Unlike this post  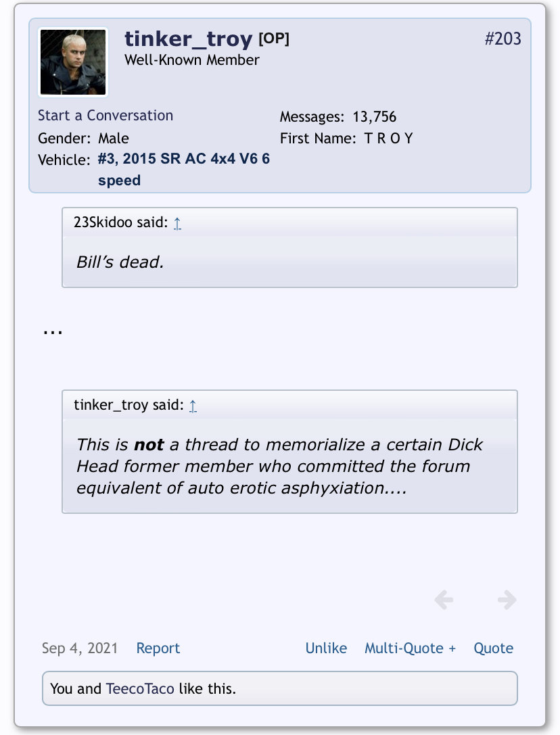pyautogui.click(x=326, y=648)
